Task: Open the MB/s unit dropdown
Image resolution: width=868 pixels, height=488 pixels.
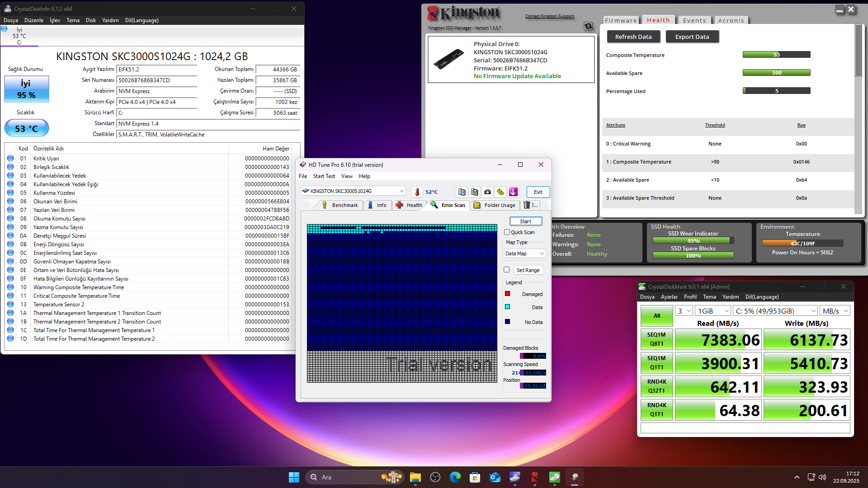Action: coord(835,311)
